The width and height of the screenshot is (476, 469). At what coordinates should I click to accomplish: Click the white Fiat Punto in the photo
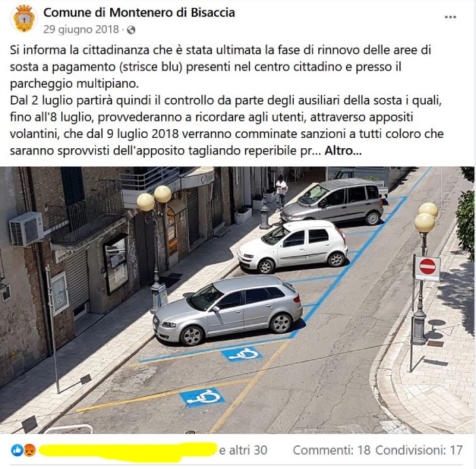[292, 246]
